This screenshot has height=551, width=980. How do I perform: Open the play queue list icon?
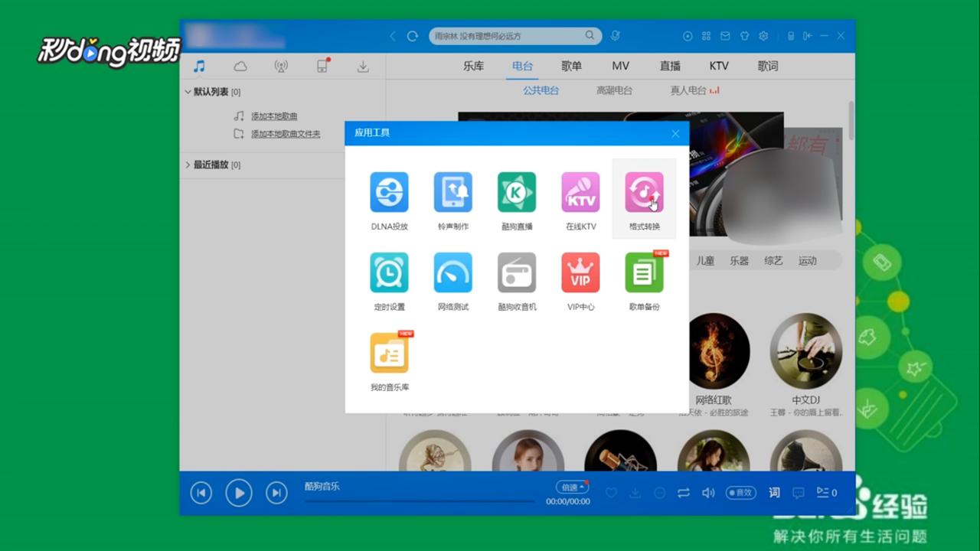[x=826, y=493]
